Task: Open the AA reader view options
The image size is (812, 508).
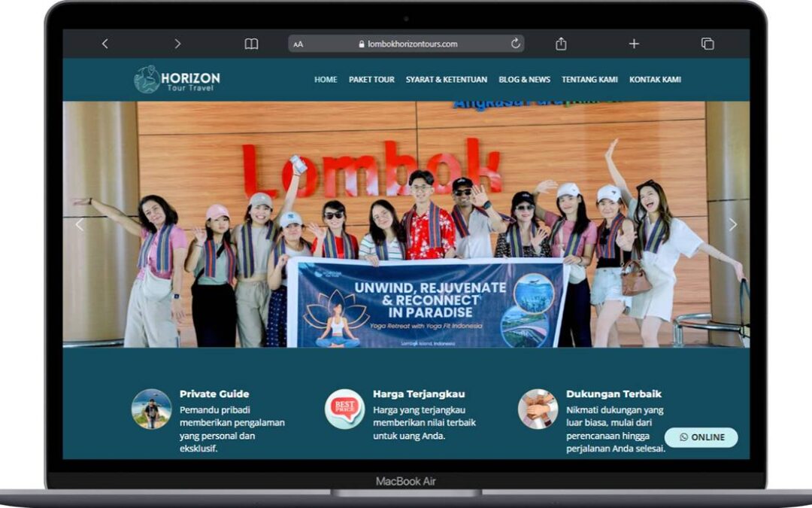Action: coord(298,44)
